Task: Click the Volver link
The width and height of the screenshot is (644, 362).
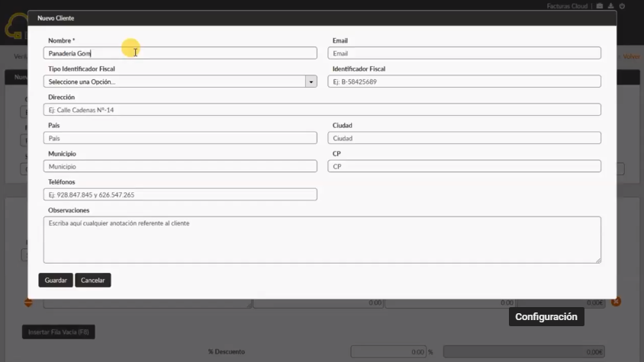Action: (x=630, y=56)
